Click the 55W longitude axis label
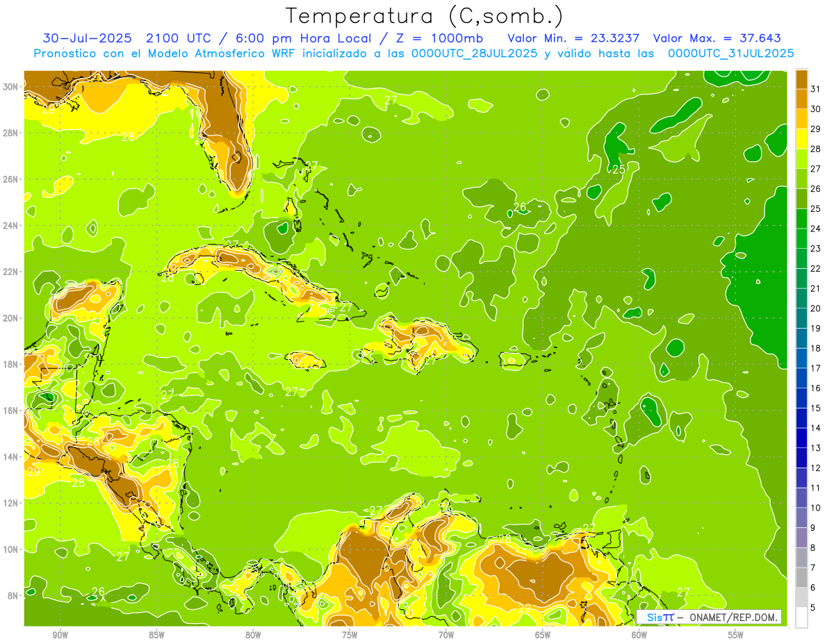The image size is (834, 644). (736, 635)
